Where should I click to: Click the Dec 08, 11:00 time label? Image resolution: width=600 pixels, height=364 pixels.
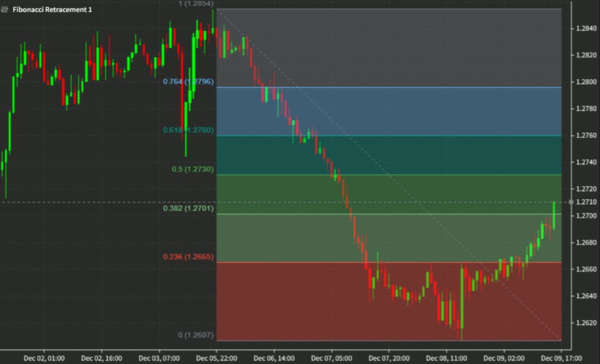point(446,359)
